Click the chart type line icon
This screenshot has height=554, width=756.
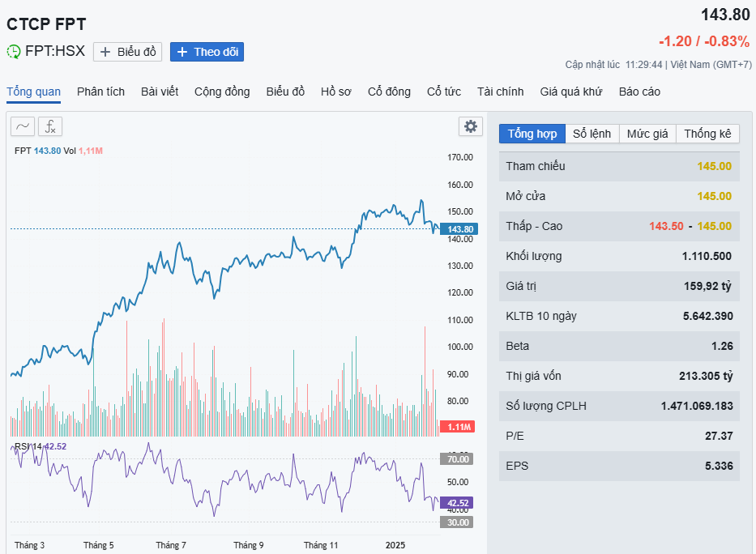(23, 126)
